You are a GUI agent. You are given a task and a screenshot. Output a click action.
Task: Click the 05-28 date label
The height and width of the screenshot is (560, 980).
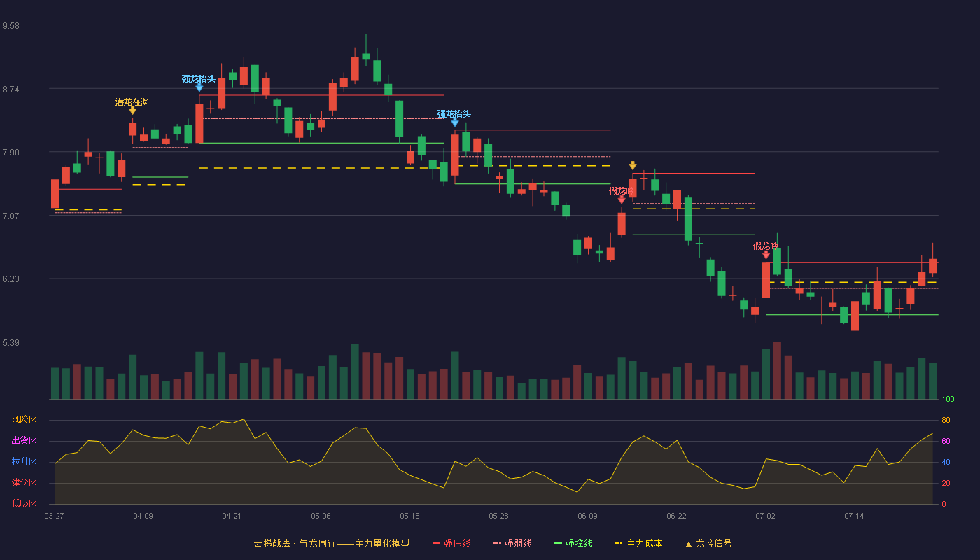tap(498, 516)
